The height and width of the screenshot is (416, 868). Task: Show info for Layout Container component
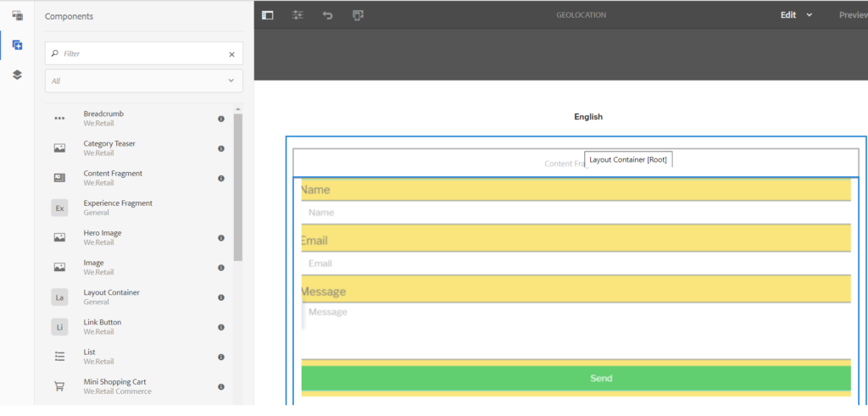[221, 297]
